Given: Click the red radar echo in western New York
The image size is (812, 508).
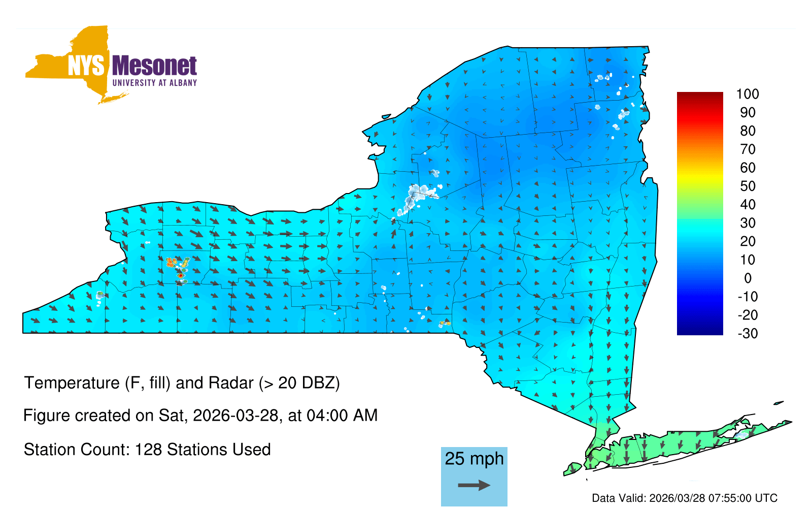Looking at the screenshot, I should [x=180, y=275].
